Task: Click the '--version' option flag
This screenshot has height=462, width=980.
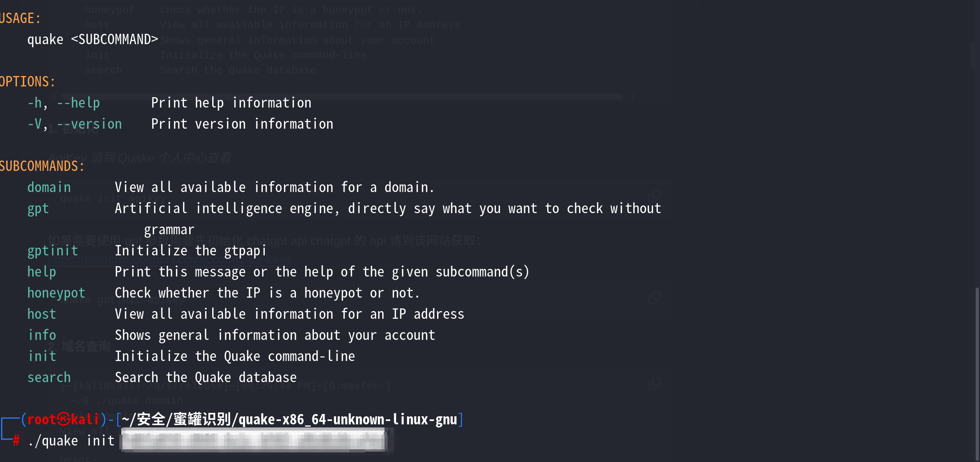Action: click(x=89, y=124)
